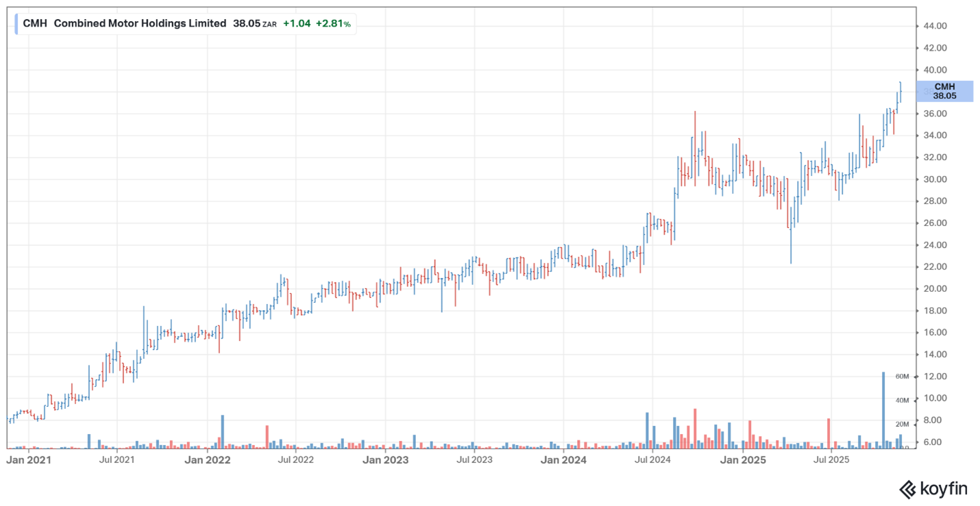Click the 38.05 price in legend
The height and width of the screenshot is (506, 980).
tap(246, 23)
